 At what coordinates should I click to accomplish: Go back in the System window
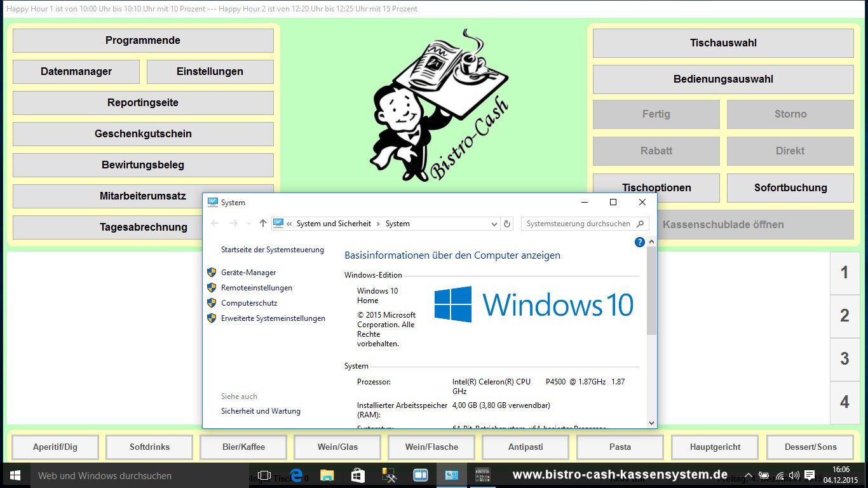pos(215,224)
